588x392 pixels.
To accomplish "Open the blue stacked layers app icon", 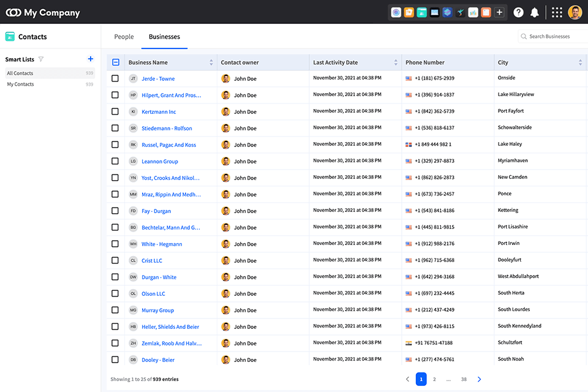I will pyautogui.click(x=447, y=12).
